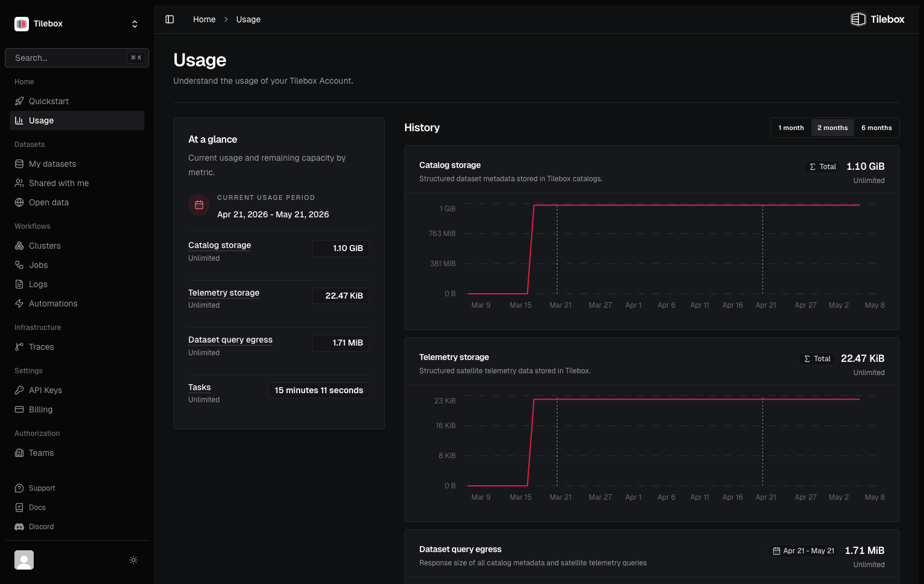
Task: Click the Logs document icon
Action: pos(19,284)
